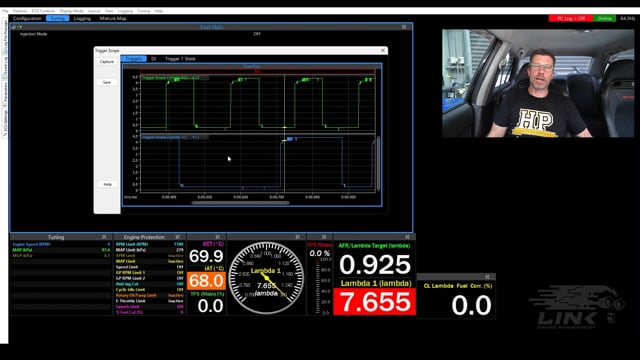Switch to the Mixture Map page tab
640x360 pixels.
(x=113, y=18)
